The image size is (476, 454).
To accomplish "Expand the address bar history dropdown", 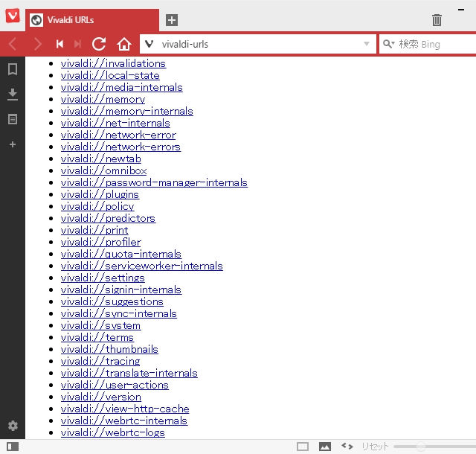I will (x=367, y=44).
